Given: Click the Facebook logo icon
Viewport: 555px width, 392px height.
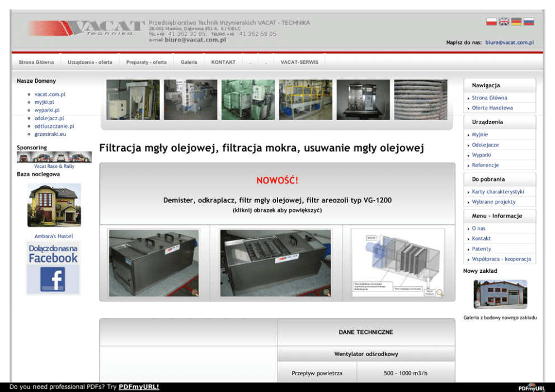Looking at the screenshot, I should pyautogui.click(x=53, y=278).
